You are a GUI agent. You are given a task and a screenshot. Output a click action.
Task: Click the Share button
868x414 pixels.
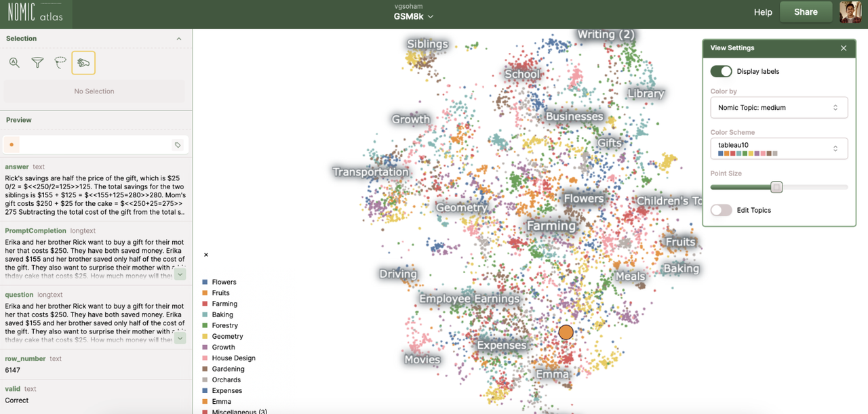click(806, 12)
